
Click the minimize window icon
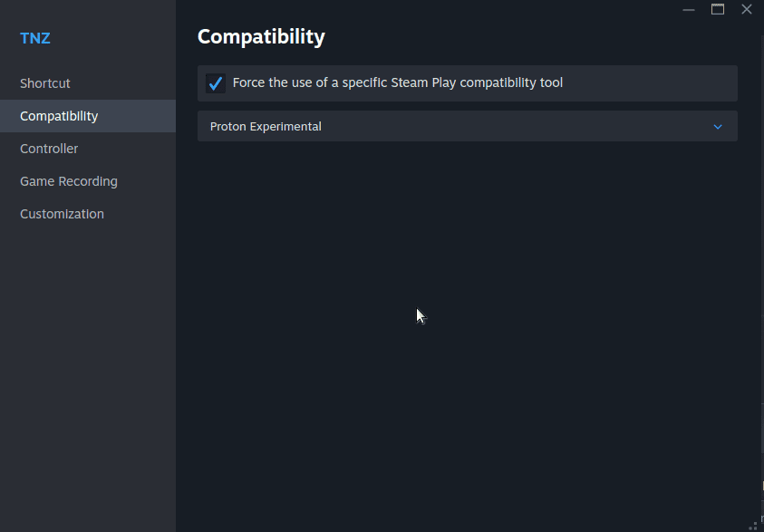(x=688, y=9)
